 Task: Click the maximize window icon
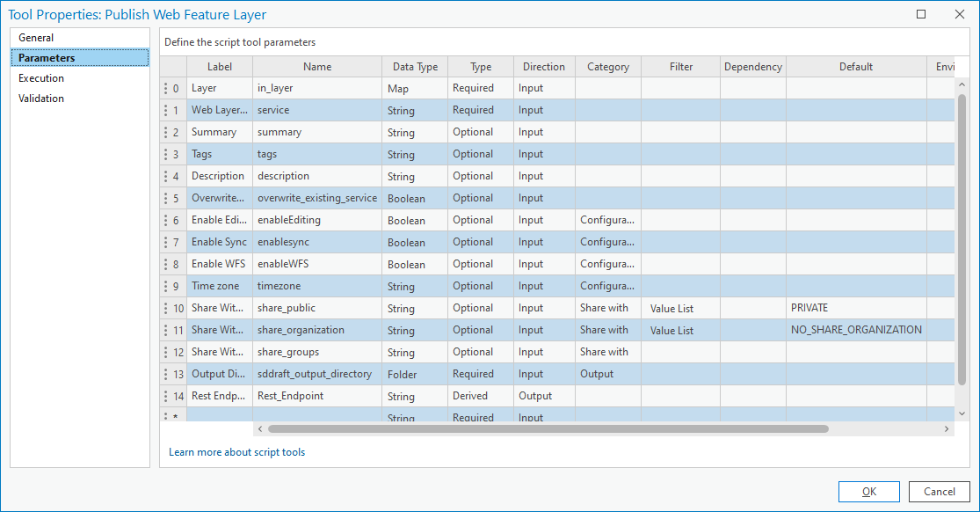pos(921,14)
